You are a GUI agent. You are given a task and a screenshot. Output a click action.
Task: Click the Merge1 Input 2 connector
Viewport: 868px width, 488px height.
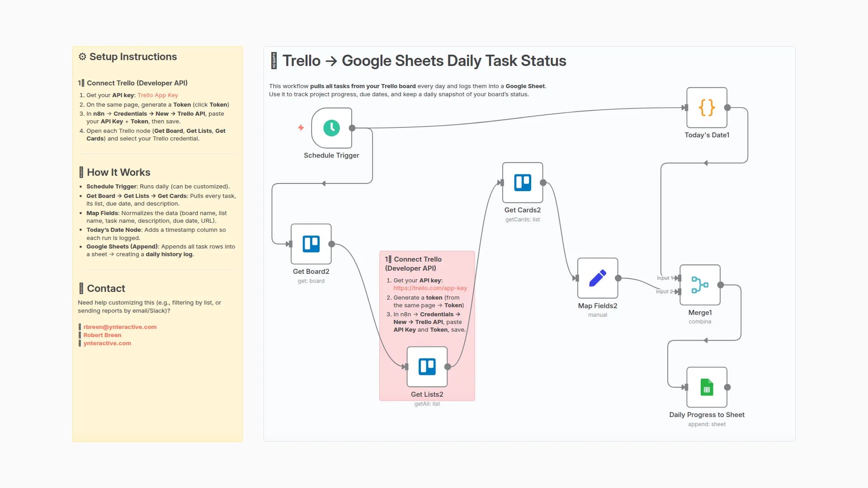[x=679, y=292]
